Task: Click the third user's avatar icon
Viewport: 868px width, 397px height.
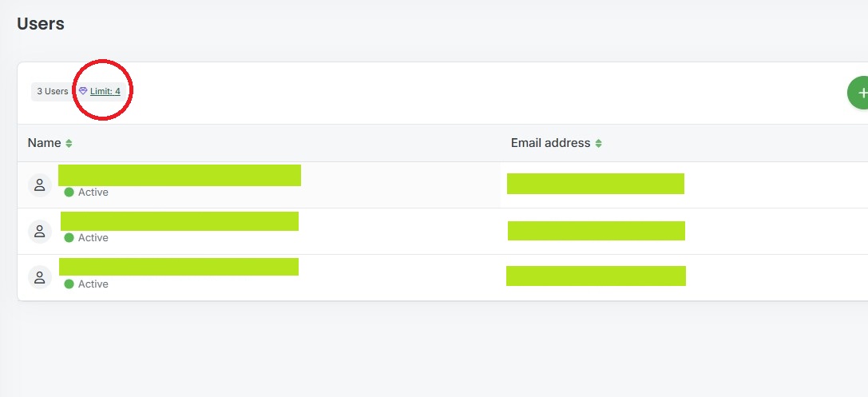Action: [x=40, y=277]
